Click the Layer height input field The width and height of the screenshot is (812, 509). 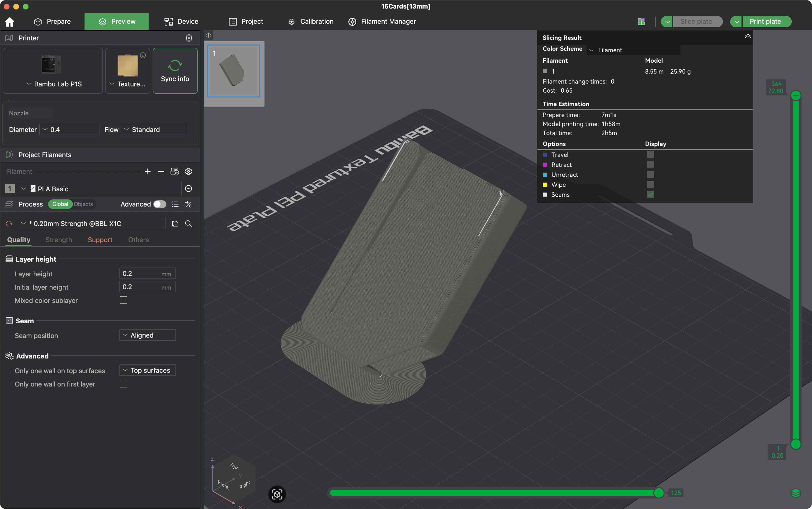click(147, 273)
